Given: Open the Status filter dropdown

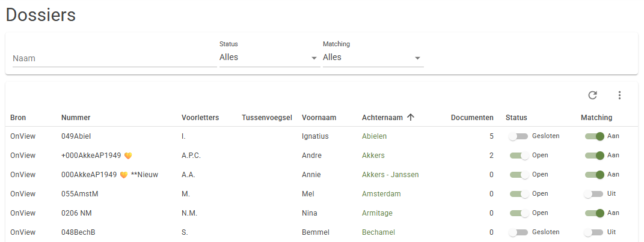Looking at the screenshot, I should (269, 58).
